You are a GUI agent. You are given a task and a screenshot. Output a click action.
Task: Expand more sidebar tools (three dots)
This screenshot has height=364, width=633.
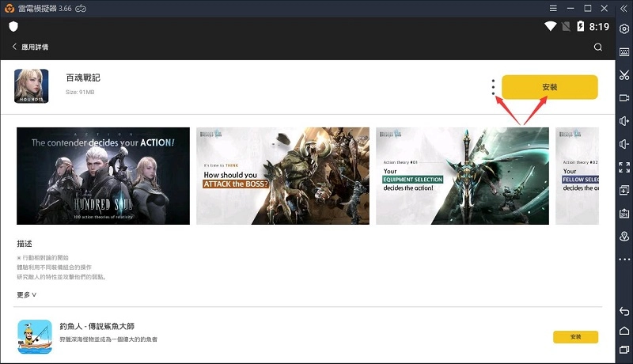tap(624, 260)
